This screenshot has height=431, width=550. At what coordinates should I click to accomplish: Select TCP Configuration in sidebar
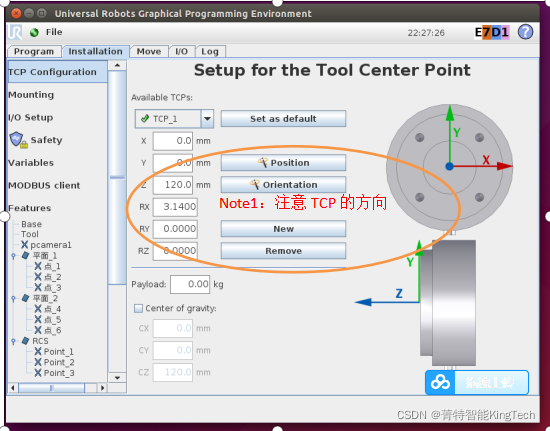point(57,72)
